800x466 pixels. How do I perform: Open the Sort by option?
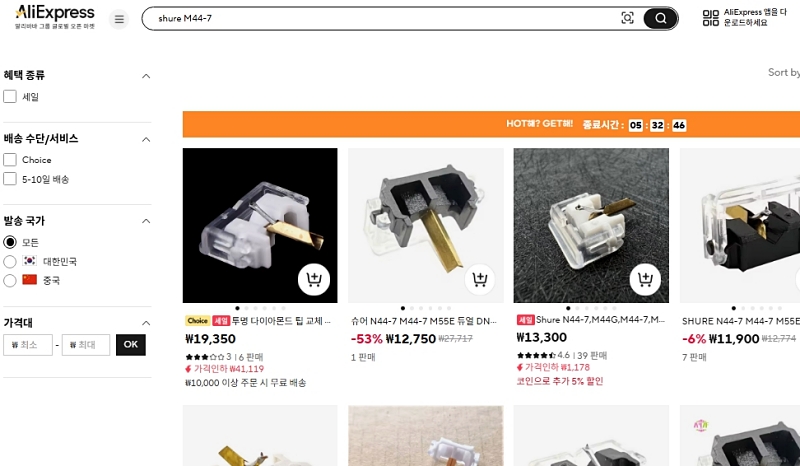click(784, 72)
